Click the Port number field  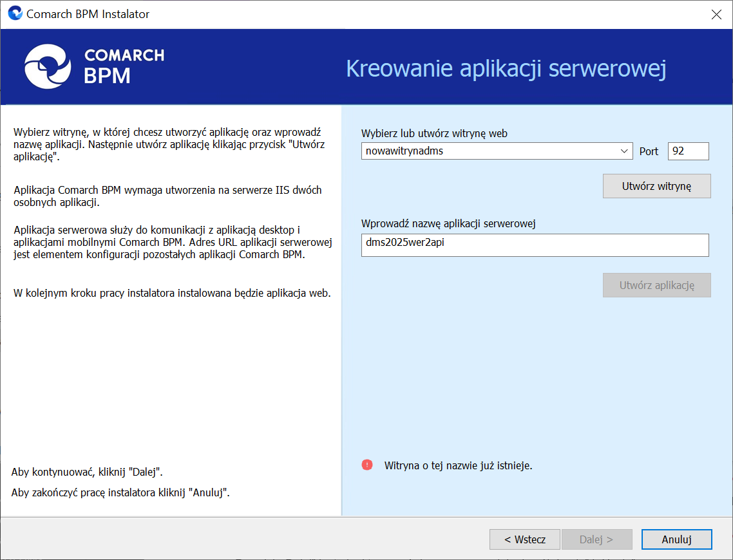[x=688, y=151]
